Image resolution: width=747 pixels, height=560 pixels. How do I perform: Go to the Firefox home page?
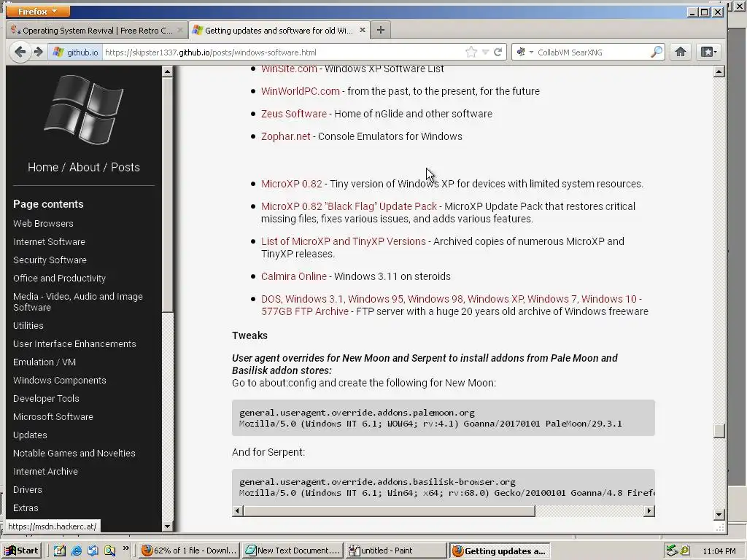pos(681,52)
